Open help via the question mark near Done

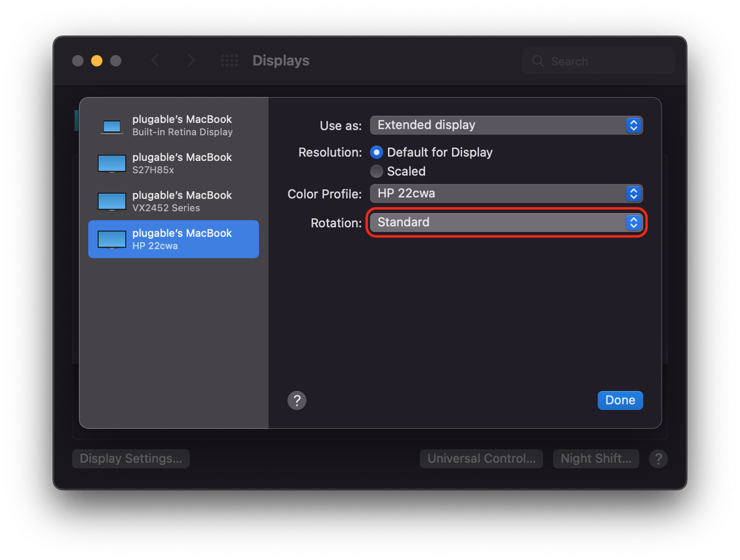[297, 400]
